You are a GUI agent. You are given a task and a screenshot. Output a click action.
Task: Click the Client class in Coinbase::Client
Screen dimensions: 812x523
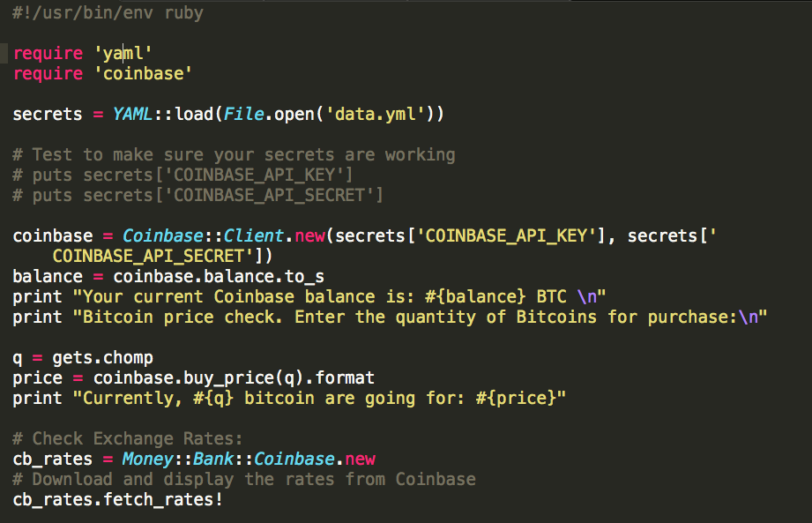pyautogui.click(x=253, y=235)
